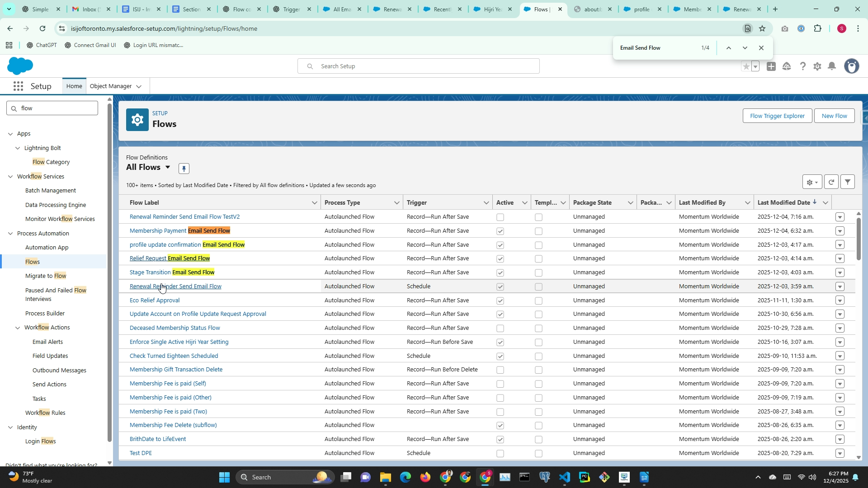Collapse the Process Automation tree section

click(x=10, y=234)
